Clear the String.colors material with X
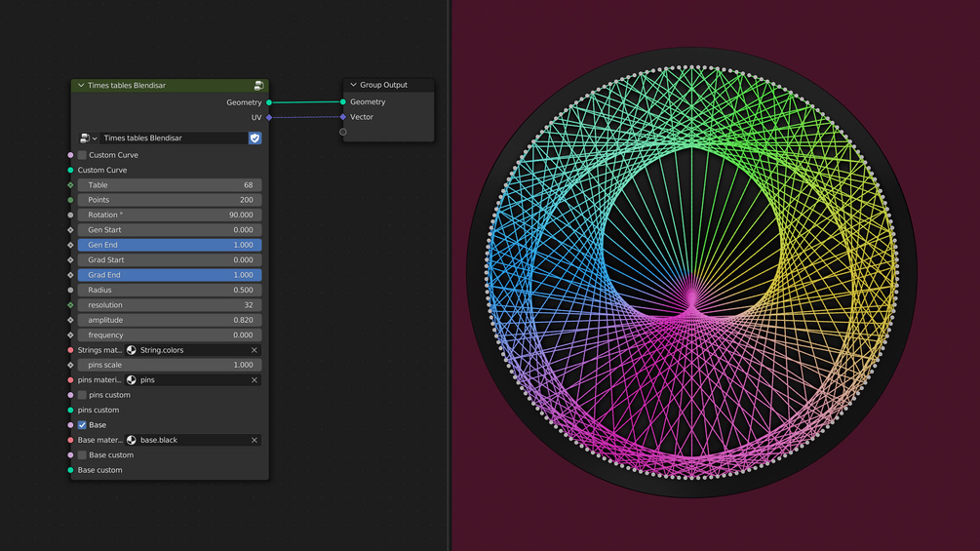This screenshot has width=980, height=551. (x=255, y=350)
